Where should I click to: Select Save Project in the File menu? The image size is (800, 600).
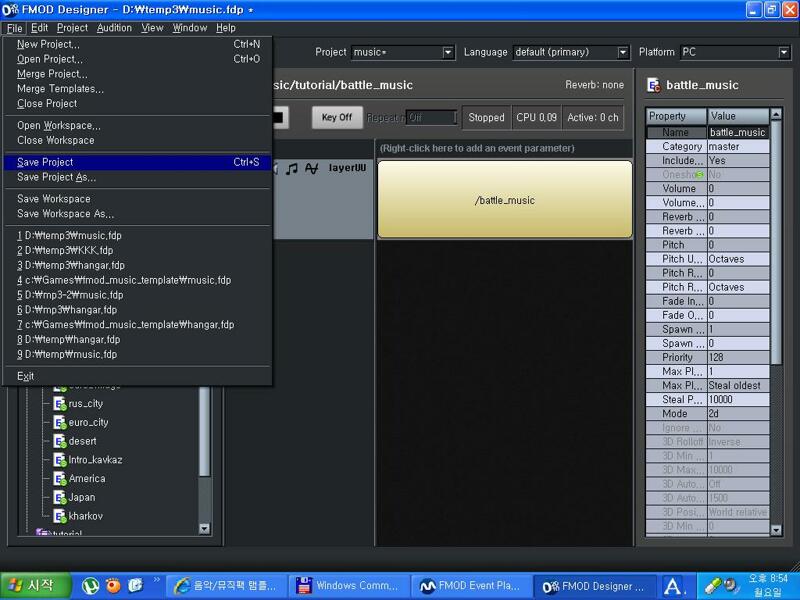(137, 162)
